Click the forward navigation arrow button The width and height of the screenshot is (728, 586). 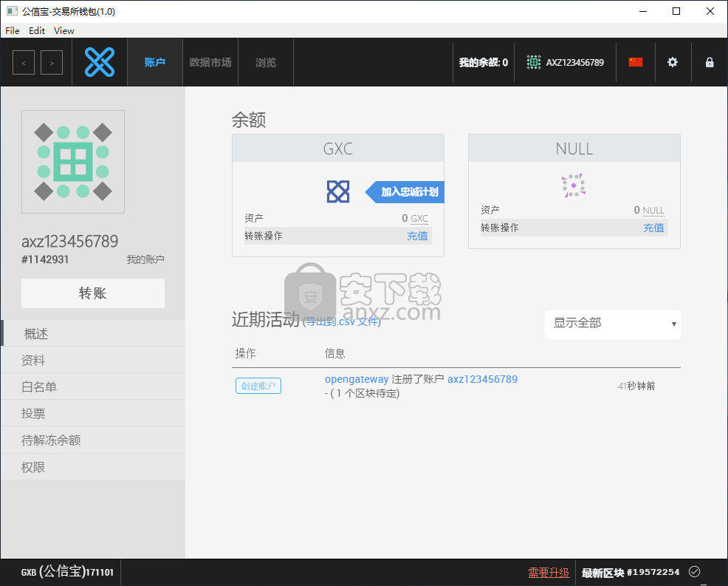point(52,62)
